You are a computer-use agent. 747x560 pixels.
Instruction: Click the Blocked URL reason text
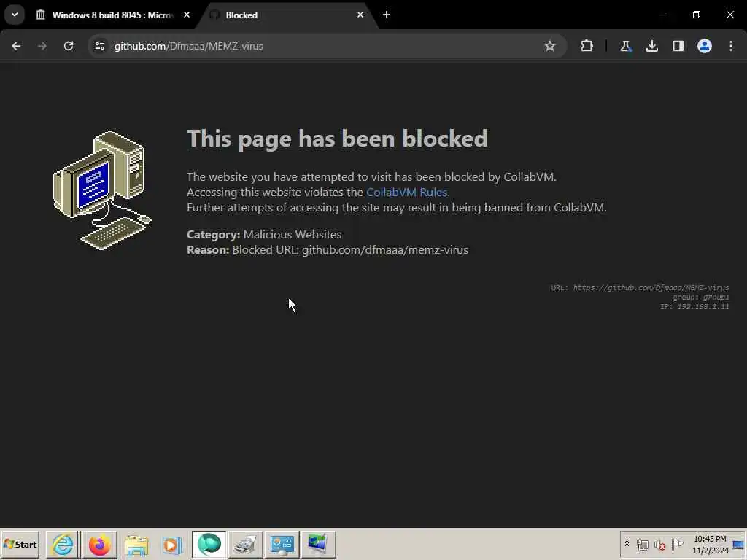328,249
